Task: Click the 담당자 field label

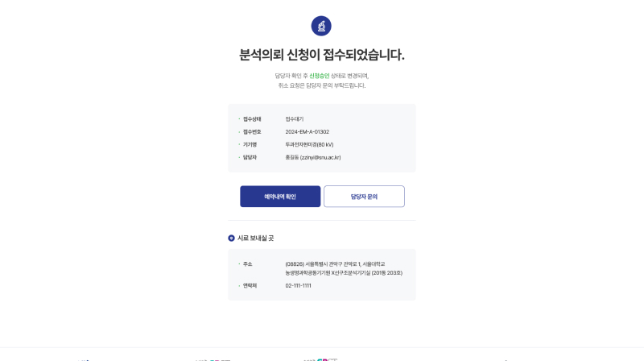Action: (250, 157)
